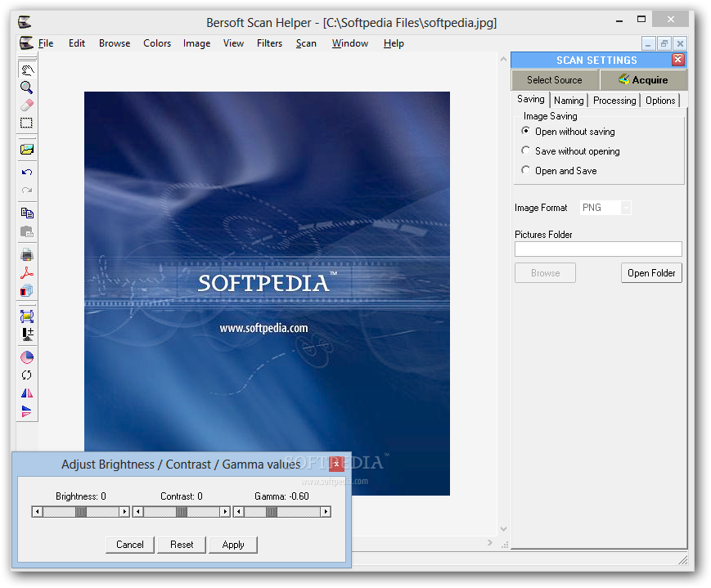This screenshot has width=711, height=588.
Task: Click the red PDF export icon
Action: click(27, 272)
